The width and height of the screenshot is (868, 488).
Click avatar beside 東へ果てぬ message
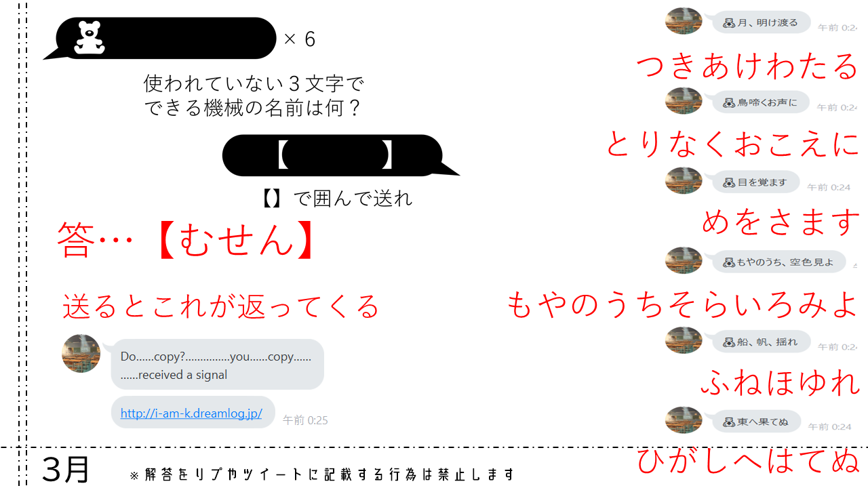click(x=684, y=420)
